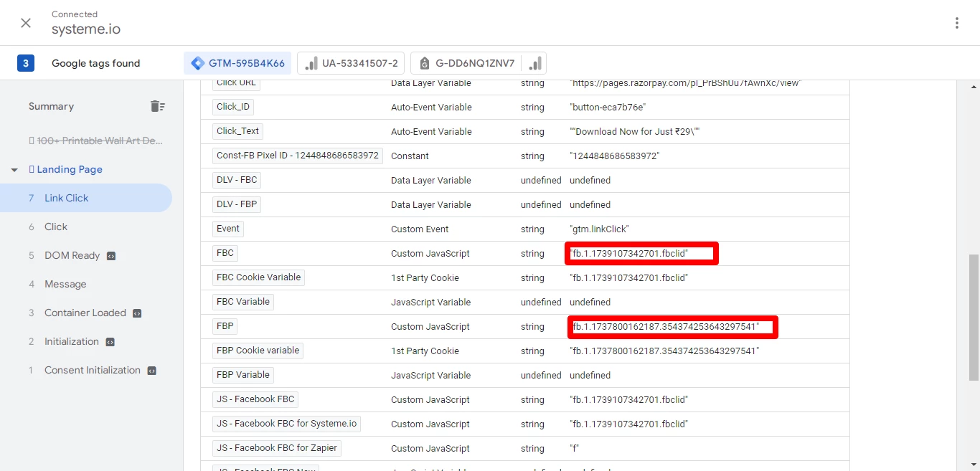
Task: Click "JavaScript Variable" type in FBP Variable row
Action: tap(431, 375)
